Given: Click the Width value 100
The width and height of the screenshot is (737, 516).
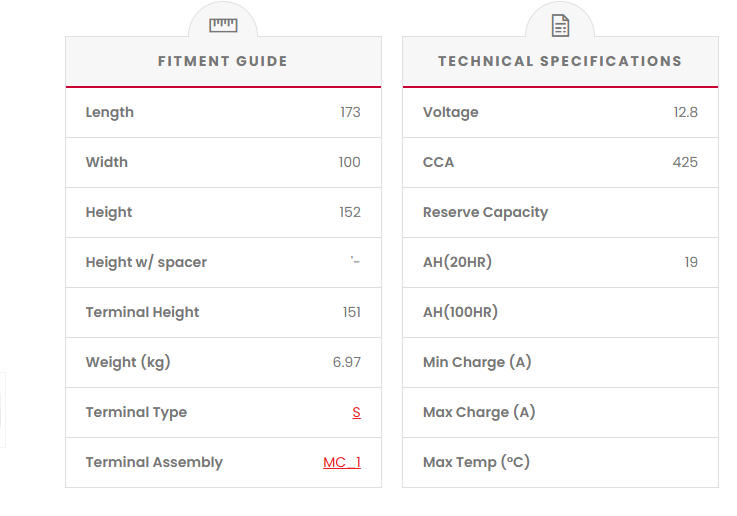Looking at the screenshot, I should click(x=349, y=162).
